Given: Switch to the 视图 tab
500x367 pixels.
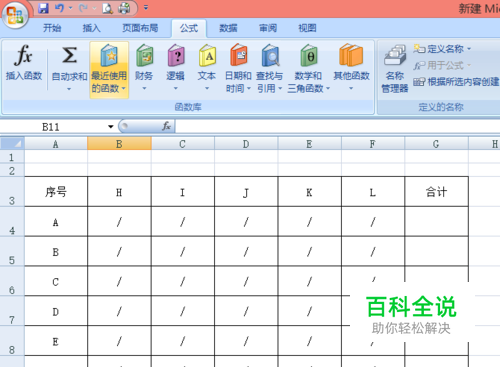Looking at the screenshot, I should point(307,28).
